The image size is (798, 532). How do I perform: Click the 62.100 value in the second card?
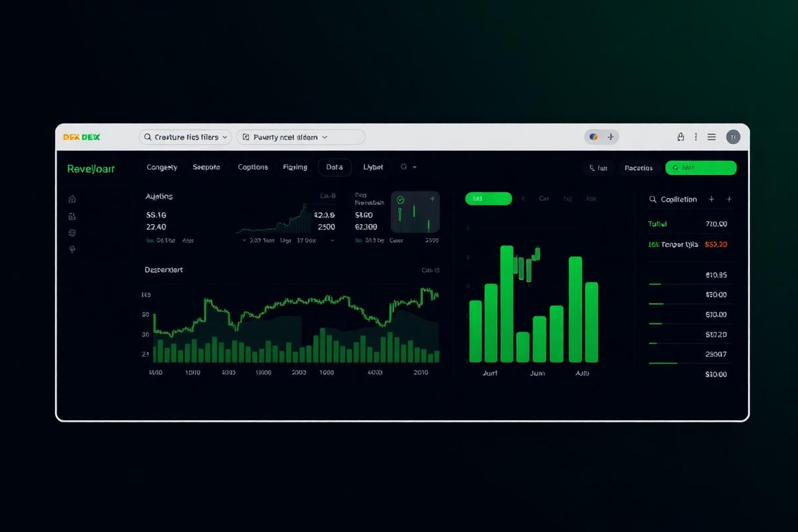pyautogui.click(x=366, y=227)
